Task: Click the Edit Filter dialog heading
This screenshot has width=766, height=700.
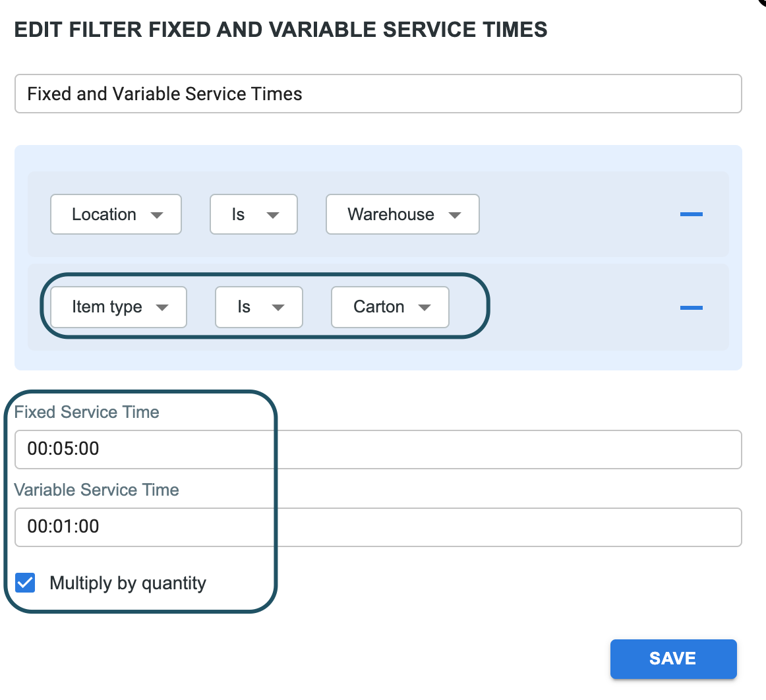Action: [x=280, y=30]
